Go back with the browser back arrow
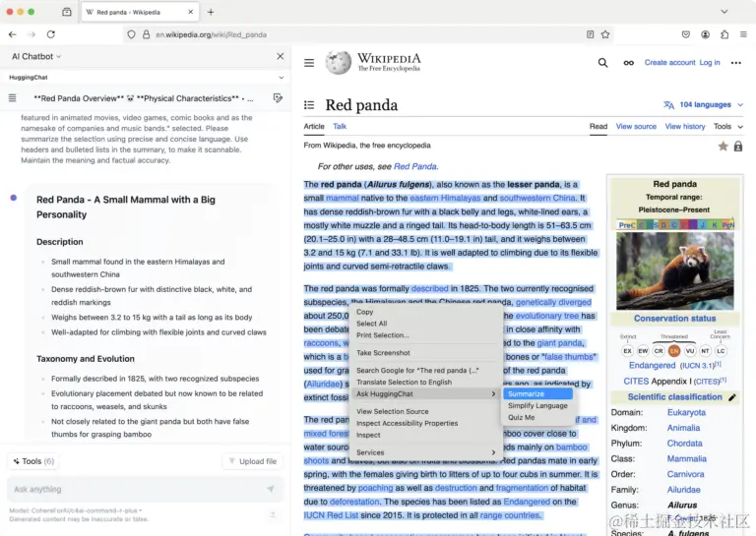756x536 pixels. click(x=13, y=34)
